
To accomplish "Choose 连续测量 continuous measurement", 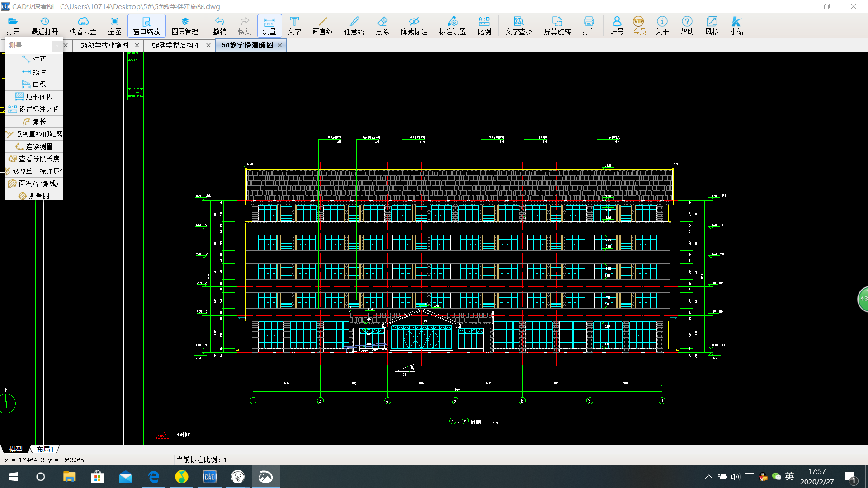I will click(34, 146).
